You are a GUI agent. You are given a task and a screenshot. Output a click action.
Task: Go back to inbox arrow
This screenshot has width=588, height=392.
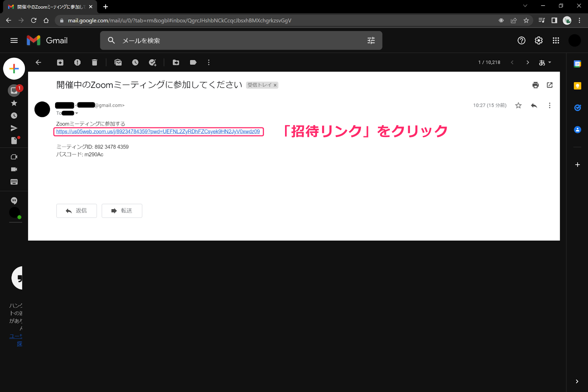[38, 63]
